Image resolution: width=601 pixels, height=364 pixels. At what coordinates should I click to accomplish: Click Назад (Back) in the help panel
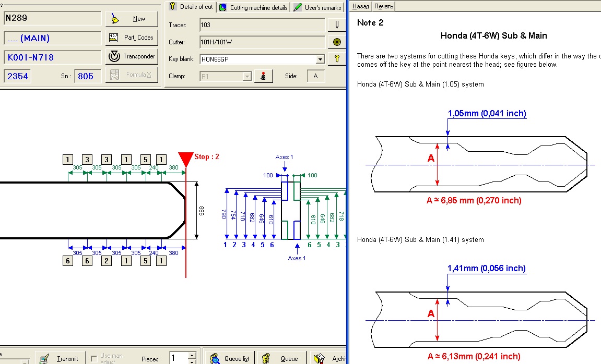pos(361,6)
